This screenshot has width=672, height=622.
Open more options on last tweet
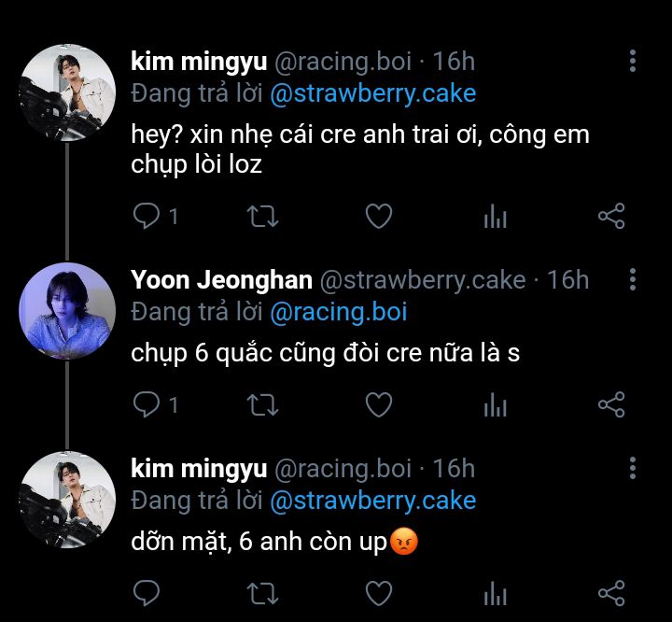633,468
